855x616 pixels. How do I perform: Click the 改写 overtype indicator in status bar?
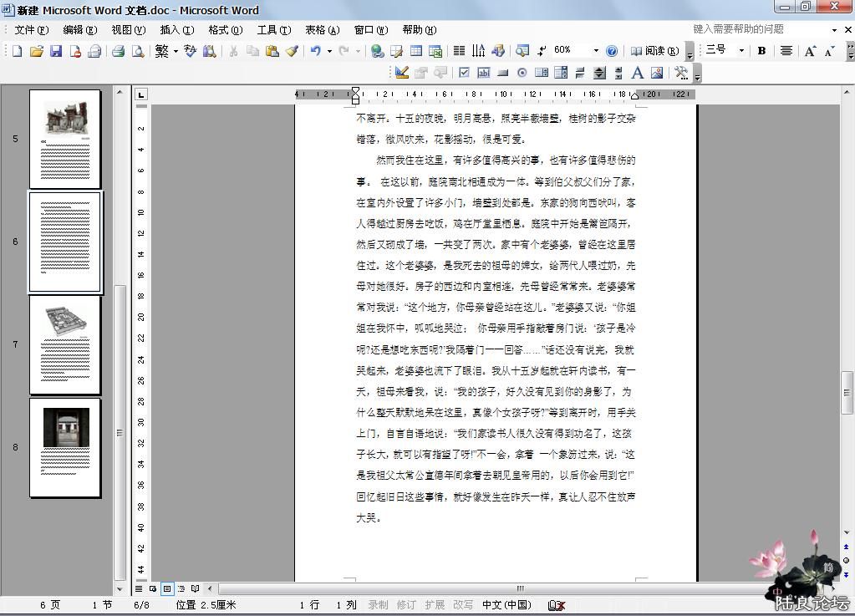pos(462,604)
